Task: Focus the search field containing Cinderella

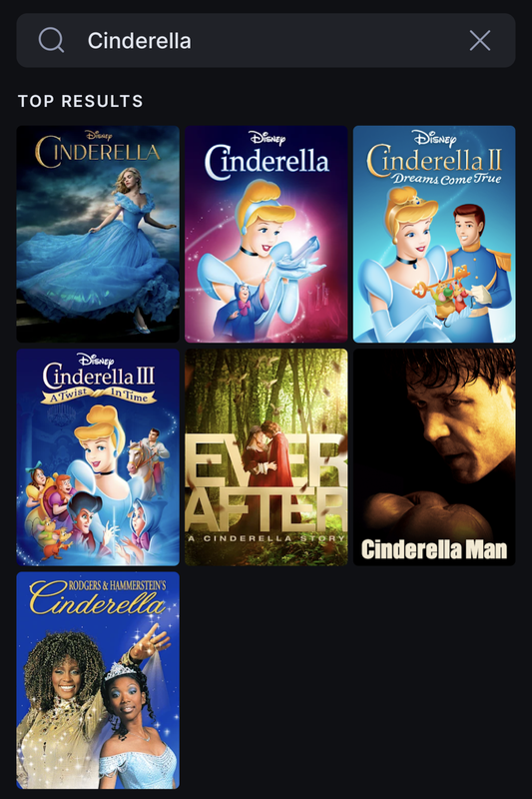Action: (266, 40)
